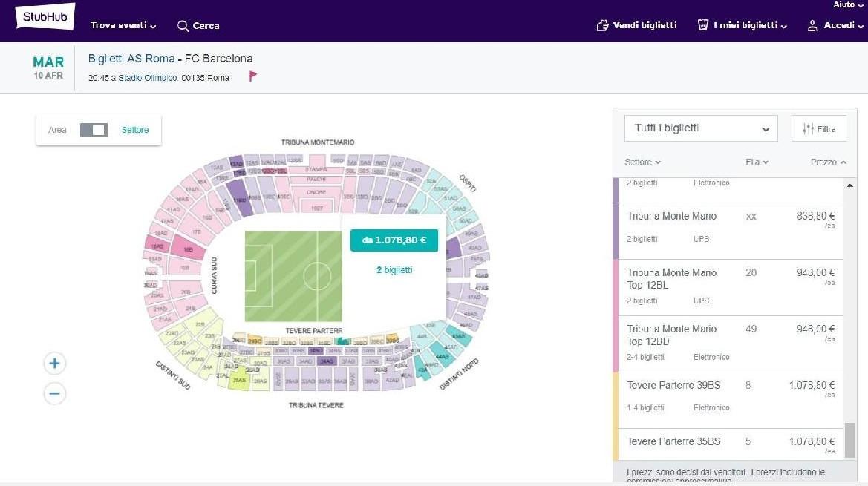Open the Tutti i biglietti dropdown
The width and height of the screenshot is (868, 486).
(x=700, y=128)
